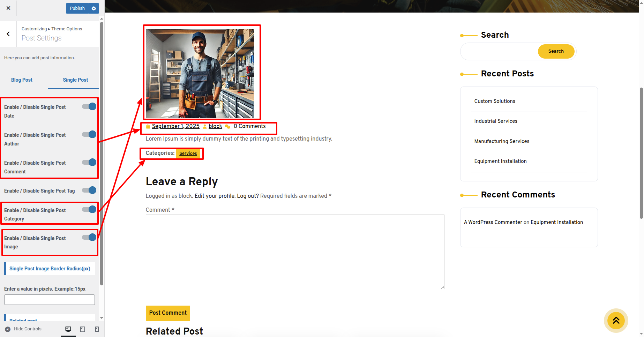The height and width of the screenshot is (337, 644).
Task: Switch to desktop preview device icon
Action: [x=68, y=329]
